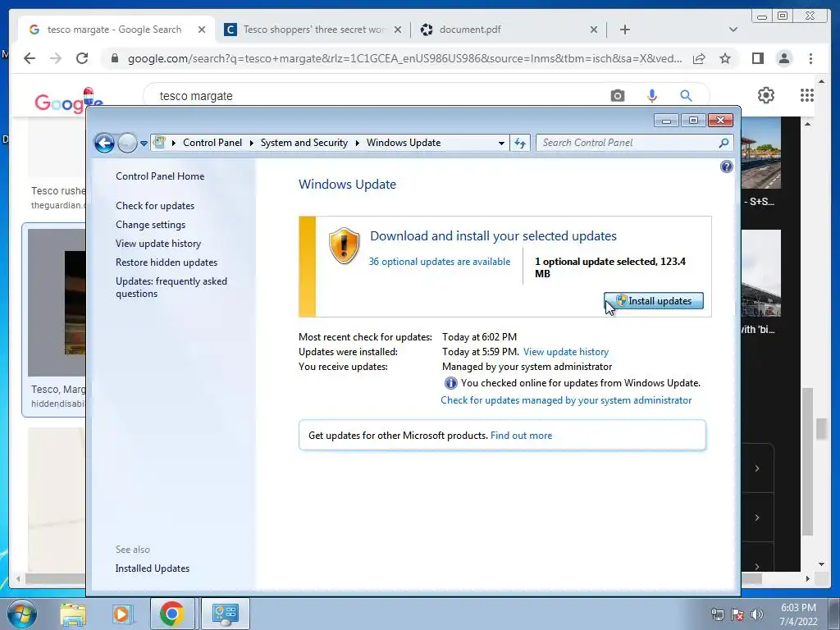Image resolution: width=840 pixels, height=630 pixels.
Task: Click Search by image camera icon
Action: click(617, 96)
